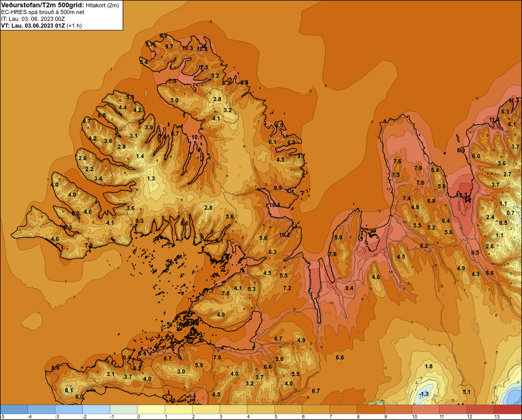This screenshot has width=522, height=420.
Task: Click the 4.7 temperature value
Action: point(87,121)
